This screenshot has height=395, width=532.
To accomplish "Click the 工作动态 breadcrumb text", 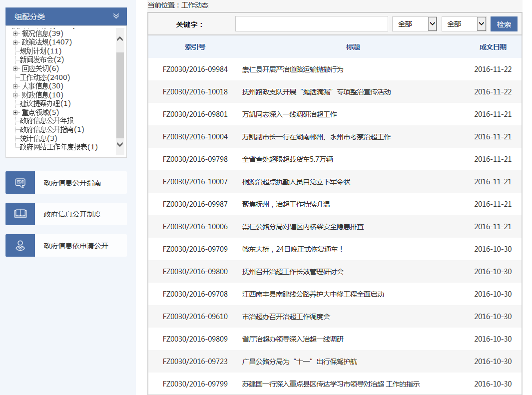I will coord(195,5).
